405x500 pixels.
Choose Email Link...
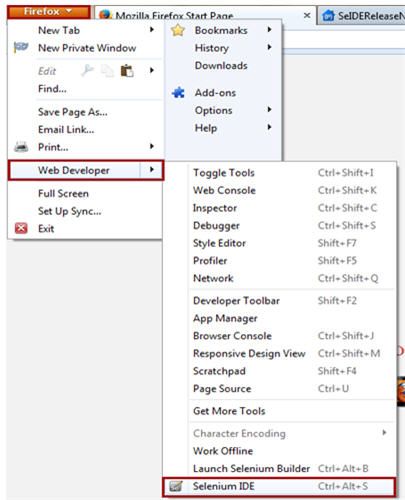(85, 129)
